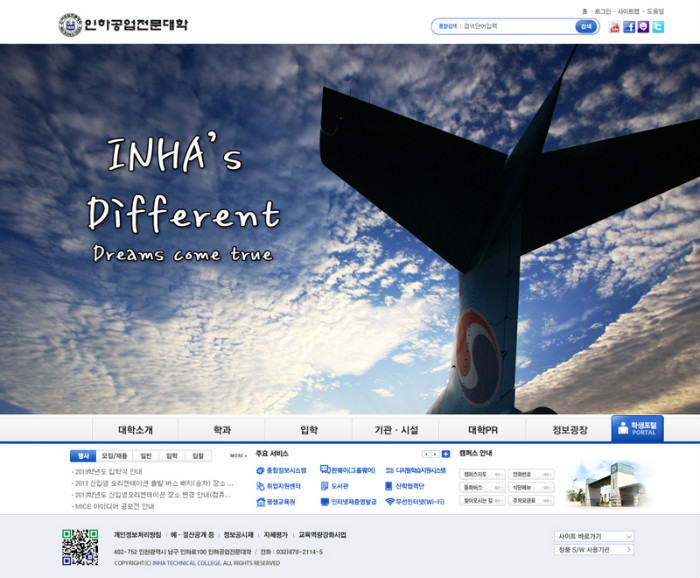This screenshot has width=700, height=578.
Task: Open 자체평가 footer link
Action: tap(275, 535)
